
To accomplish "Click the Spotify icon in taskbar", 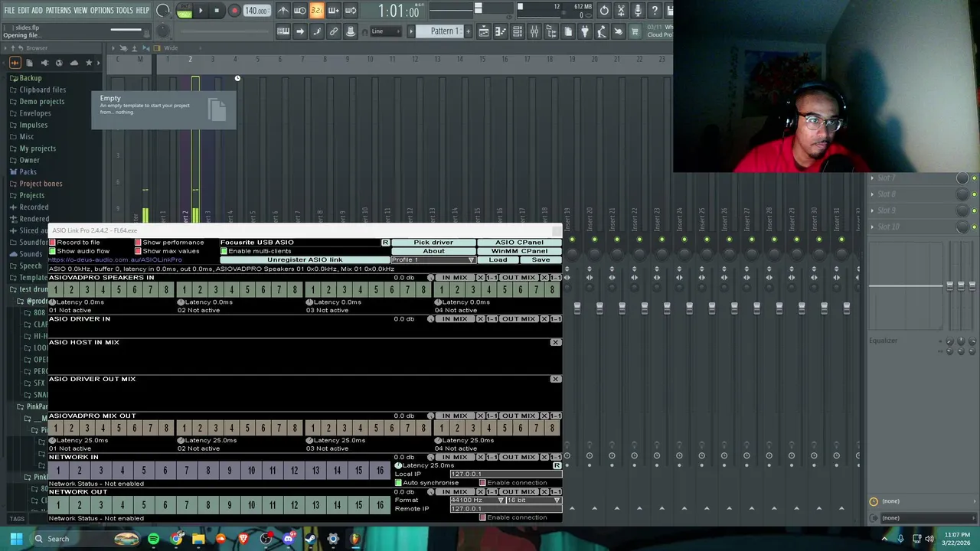I will pyautogui.click(x=153, y=539).
